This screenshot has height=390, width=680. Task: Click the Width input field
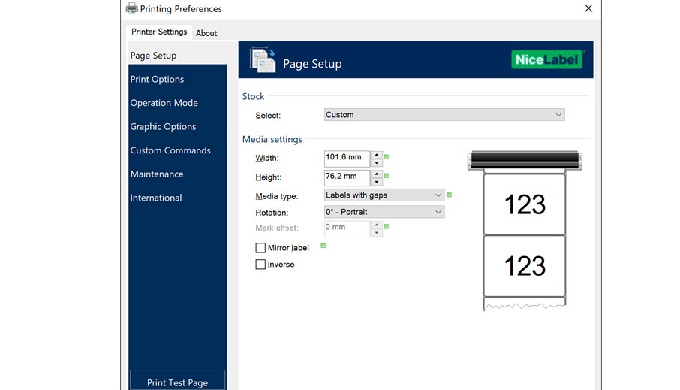click(x=347, y=158)
